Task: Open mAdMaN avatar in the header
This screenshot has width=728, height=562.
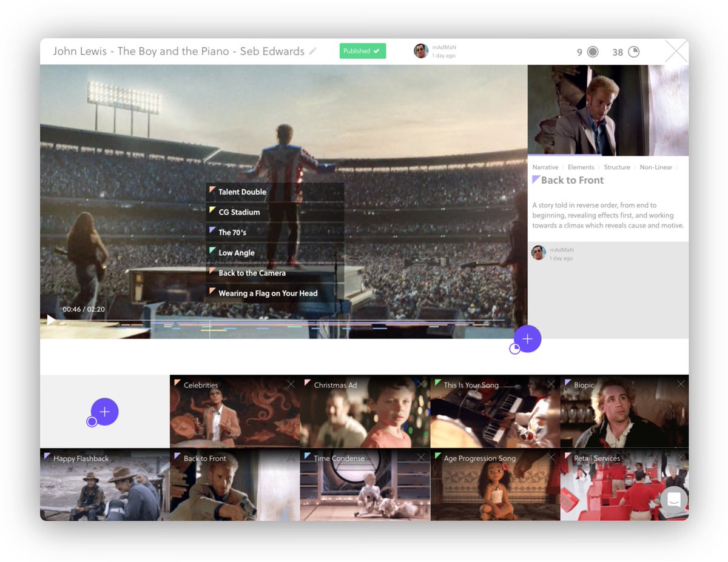Action: [x=421, y=51]
